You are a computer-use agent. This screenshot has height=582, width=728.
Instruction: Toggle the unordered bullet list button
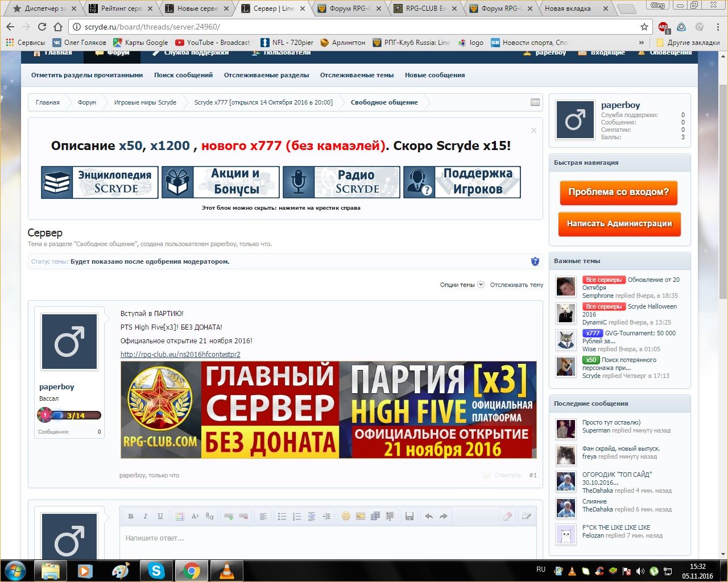pyautogui.click(x=282, y=516)
